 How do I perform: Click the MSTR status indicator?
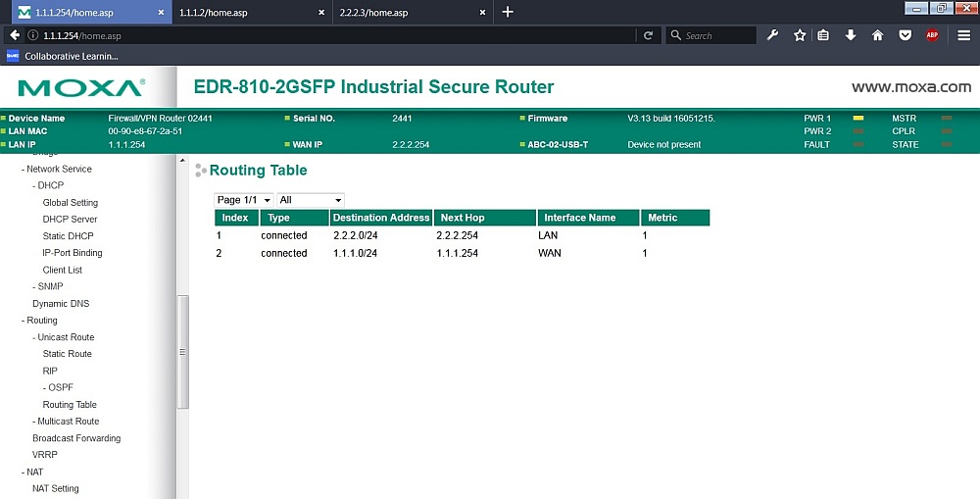947,119
